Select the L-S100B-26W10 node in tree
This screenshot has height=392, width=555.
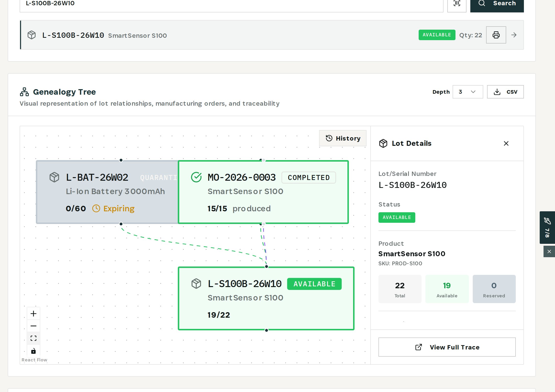[266, 298]
